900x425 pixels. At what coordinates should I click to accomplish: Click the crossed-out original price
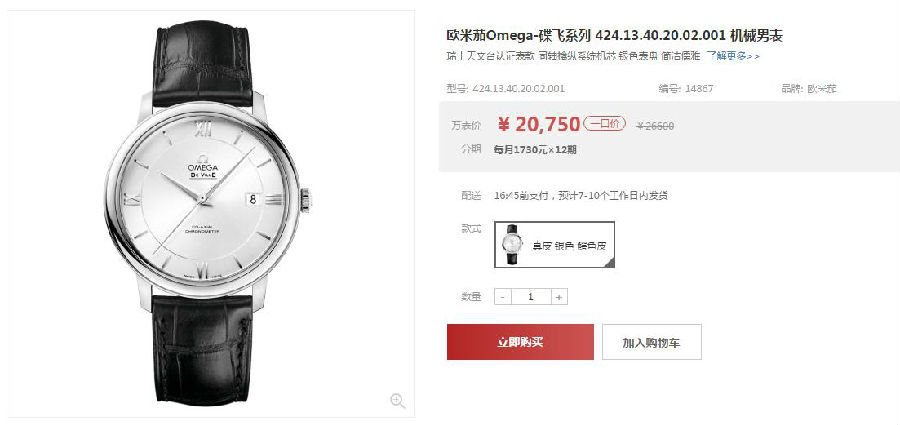click(655, 126)
